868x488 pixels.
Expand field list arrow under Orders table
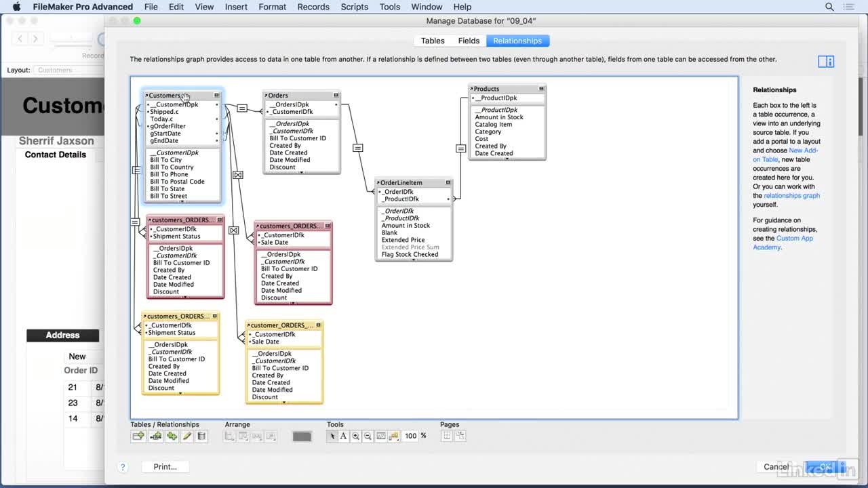[302, 172]
